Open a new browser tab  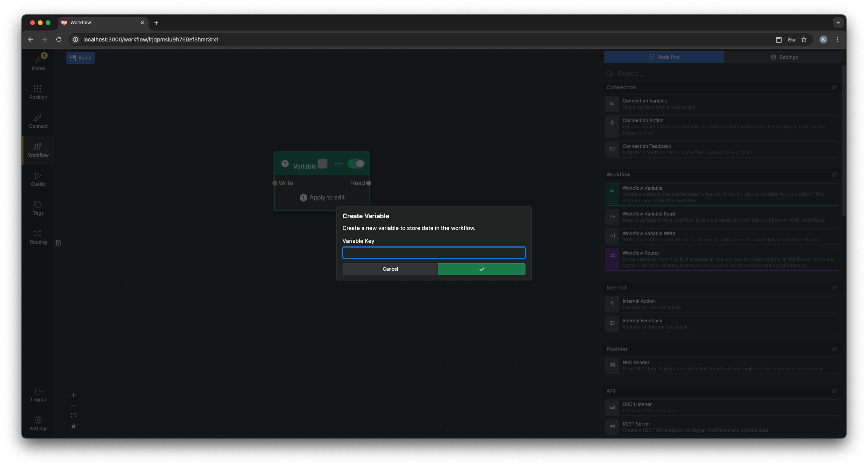[156, 23]
